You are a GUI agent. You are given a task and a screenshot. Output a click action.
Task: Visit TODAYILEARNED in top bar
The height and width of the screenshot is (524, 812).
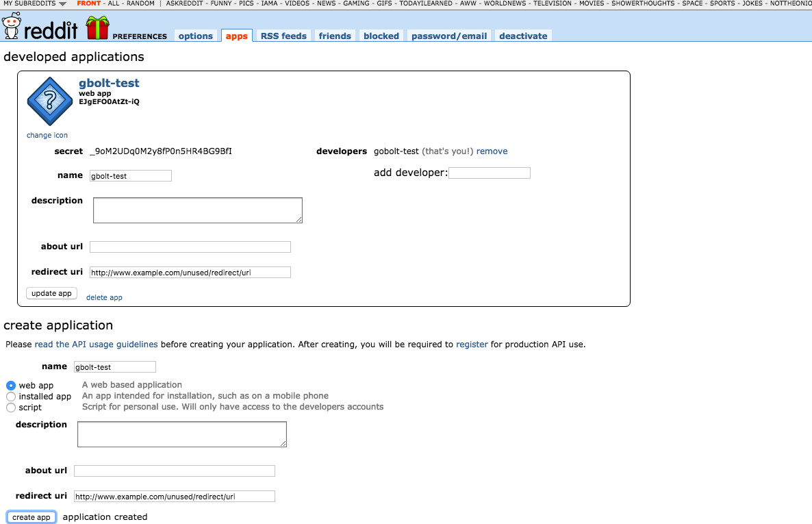point(426,3)
